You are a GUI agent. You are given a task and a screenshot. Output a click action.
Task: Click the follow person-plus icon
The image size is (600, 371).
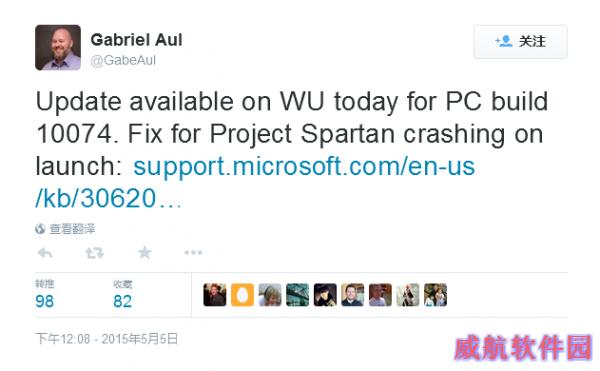pos(504,41)
